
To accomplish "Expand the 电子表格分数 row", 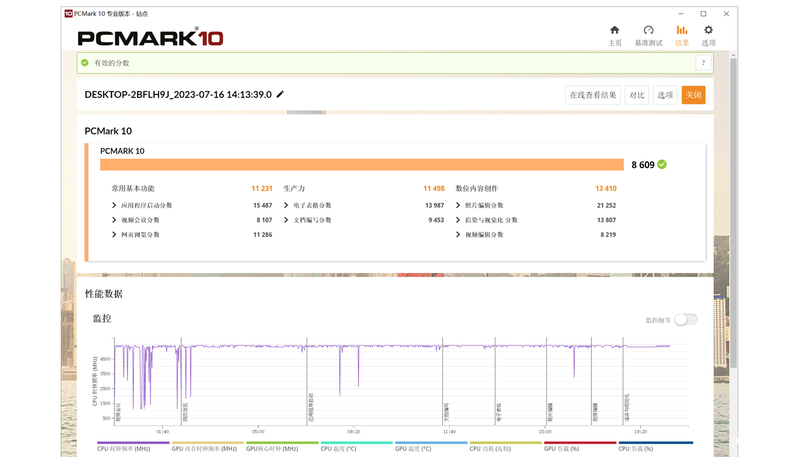I will pos(286,205).
